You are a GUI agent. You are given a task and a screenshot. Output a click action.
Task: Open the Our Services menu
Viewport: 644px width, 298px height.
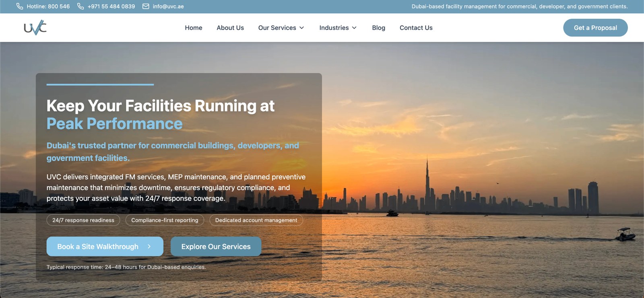click(x=281, y=28)
